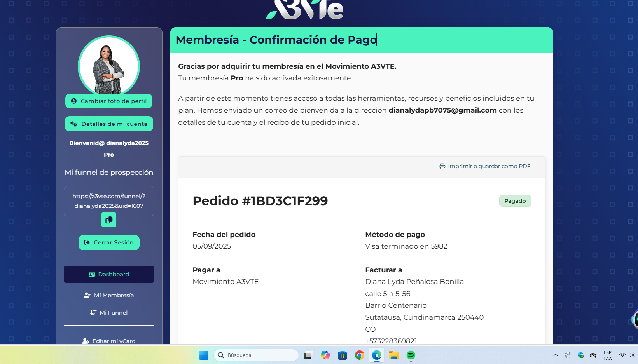Click the printer icon beside Imprimir link

pyautogui.click(x=442, y=166)
